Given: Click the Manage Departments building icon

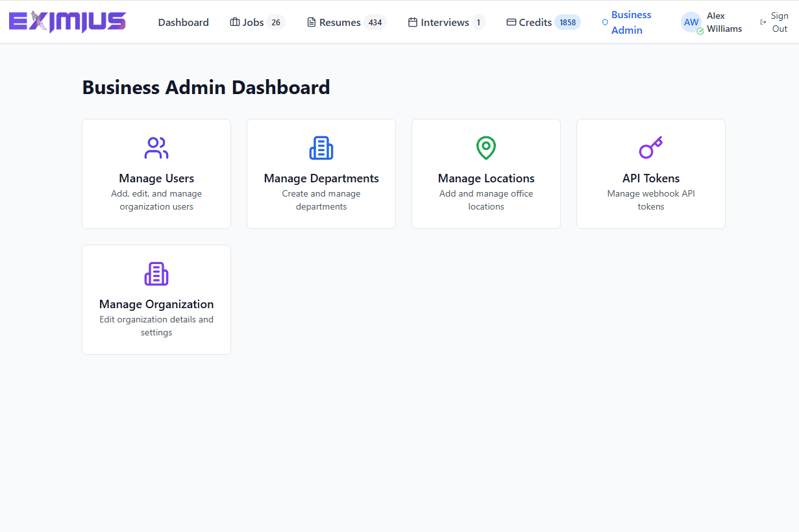Looking at the screenshot, I should (x=321, y=149).
